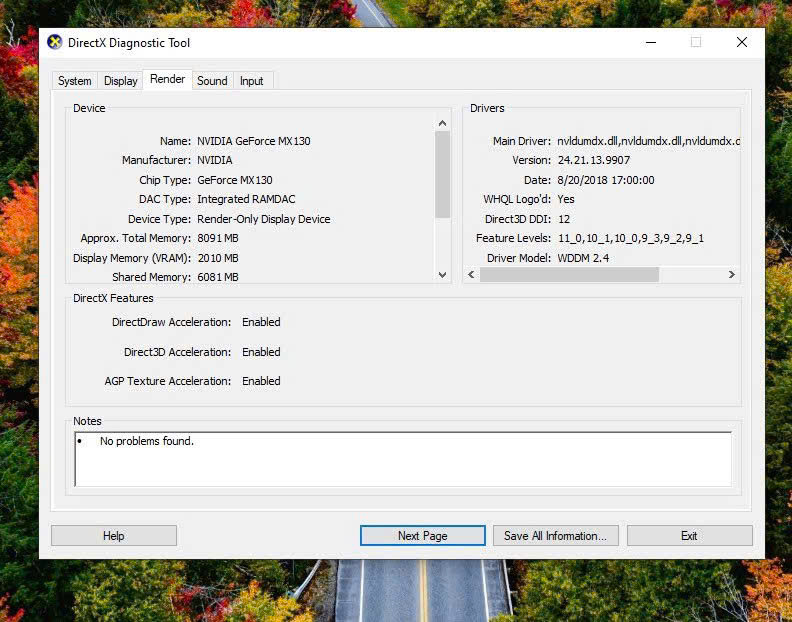Click driver version 24.21.13.9907

point(594,160)
